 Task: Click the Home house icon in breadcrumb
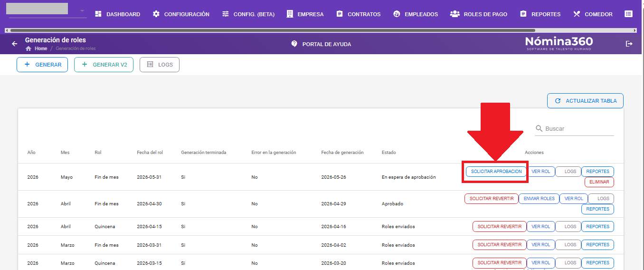click(28, 48)
